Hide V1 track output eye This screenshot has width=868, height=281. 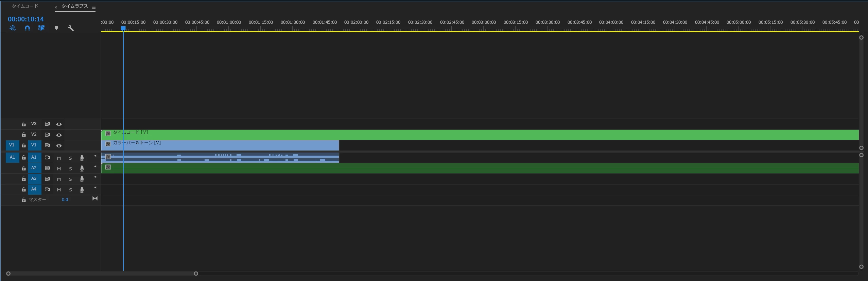pyautogui.click(x=59, y=145)
